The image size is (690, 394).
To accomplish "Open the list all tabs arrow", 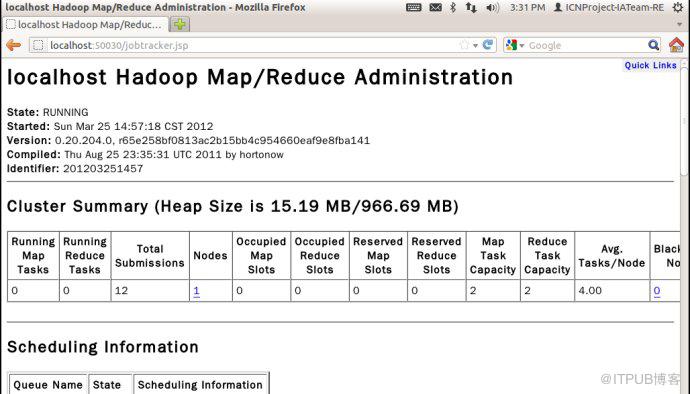I will (680, 25).
